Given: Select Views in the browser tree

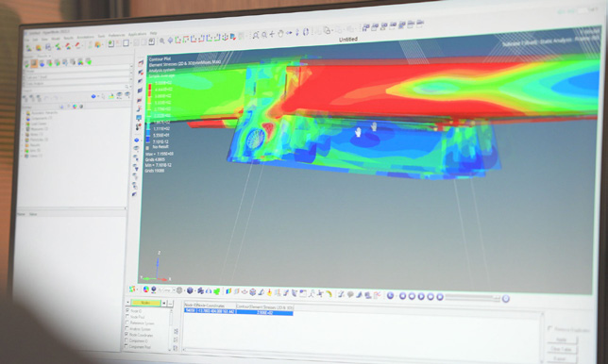Looking at the screenshot, I should pyautogui.click(x=36, y=156).
